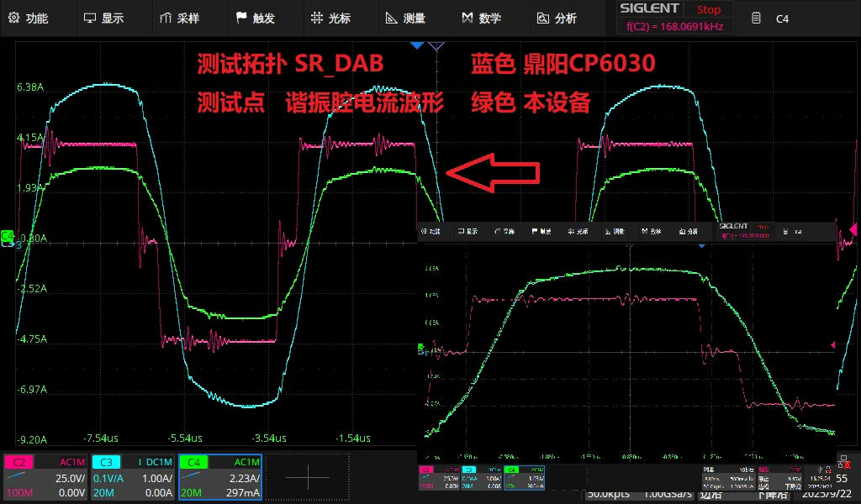The width and height of the screenshot is (861, 504).
Task: Click the network connection status icon
Action: tap(843, 464)
